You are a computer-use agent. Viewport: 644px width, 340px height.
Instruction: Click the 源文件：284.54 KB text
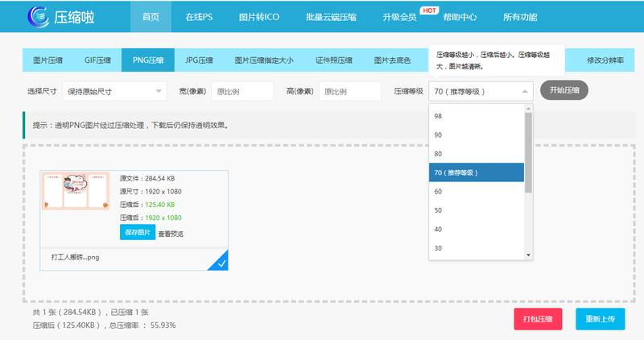147,178
